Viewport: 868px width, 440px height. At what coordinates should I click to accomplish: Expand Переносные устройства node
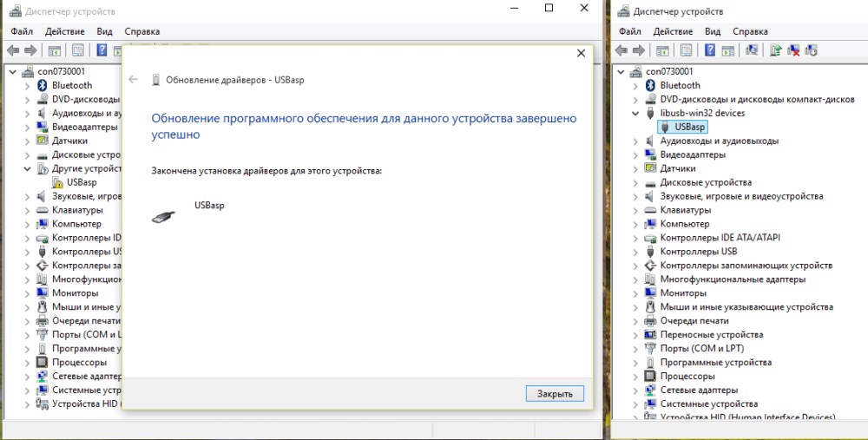click(635, 334)
